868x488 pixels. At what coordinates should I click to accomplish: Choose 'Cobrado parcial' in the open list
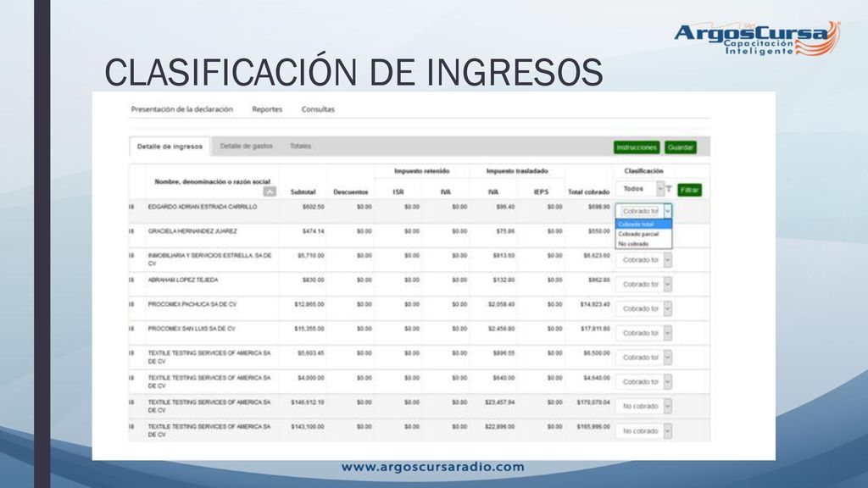[x=644, y=234]
